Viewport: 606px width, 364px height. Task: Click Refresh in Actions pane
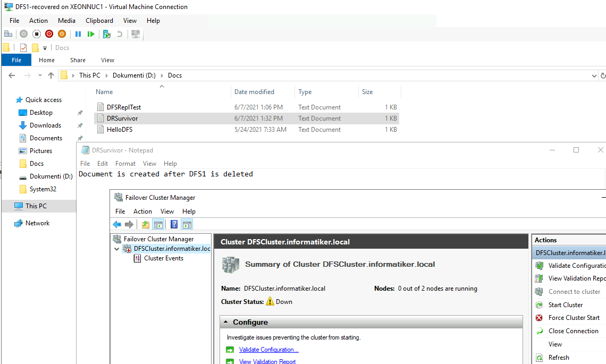coord(559,358)
